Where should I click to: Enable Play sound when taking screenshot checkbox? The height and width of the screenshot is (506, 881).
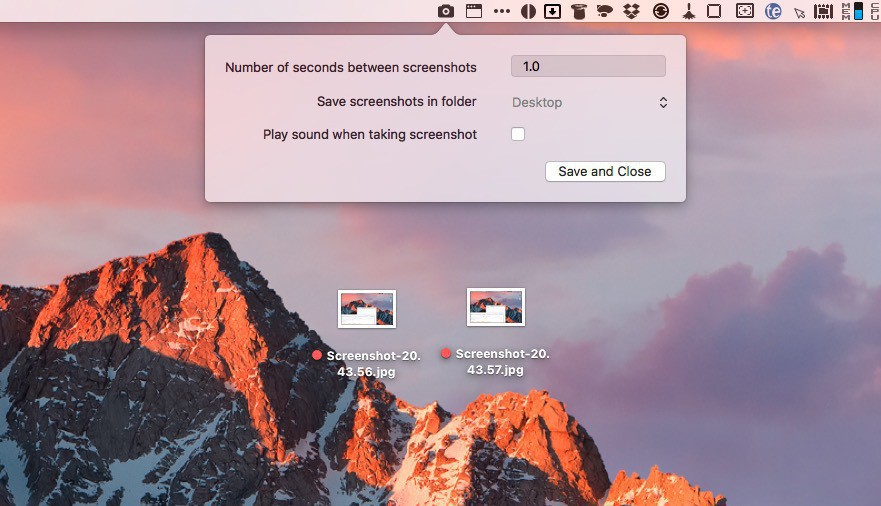tap(518, 134)
